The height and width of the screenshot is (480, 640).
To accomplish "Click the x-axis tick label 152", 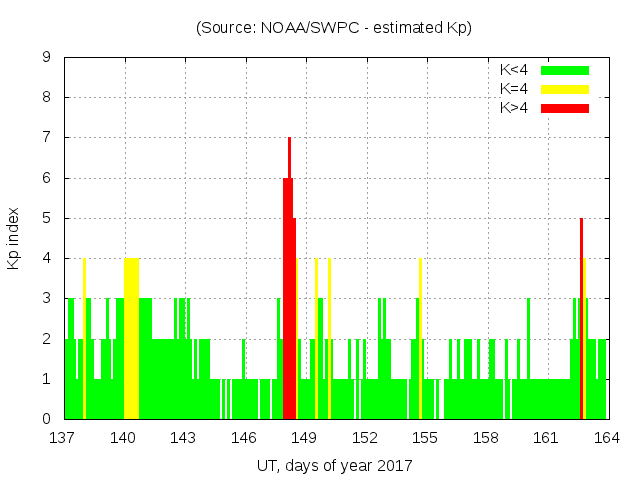I will pyautogui.click(x=365, y=438).
